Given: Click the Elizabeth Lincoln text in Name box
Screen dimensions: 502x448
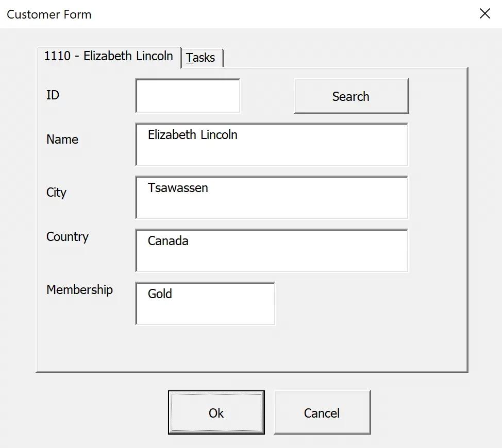Looking at the screenshot, I should (x=193, y=134).
